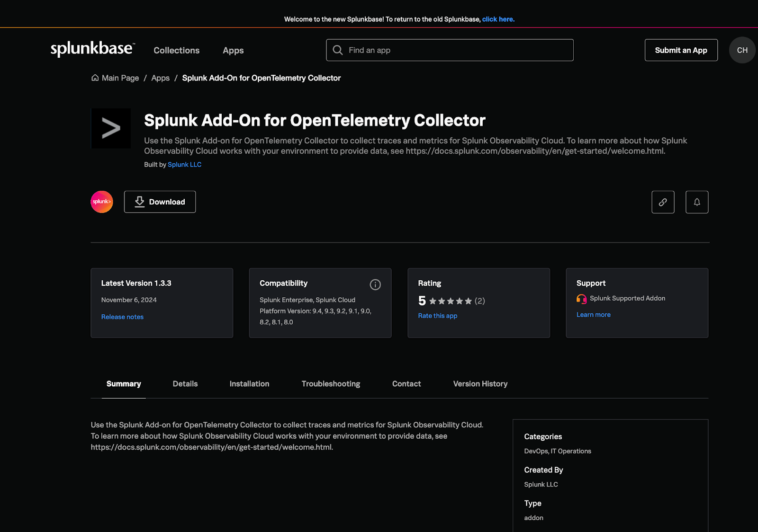Image resolution: width=758 pixels, height=532 pixels.
Task: Select the fifth rating star
Action: 469,301
